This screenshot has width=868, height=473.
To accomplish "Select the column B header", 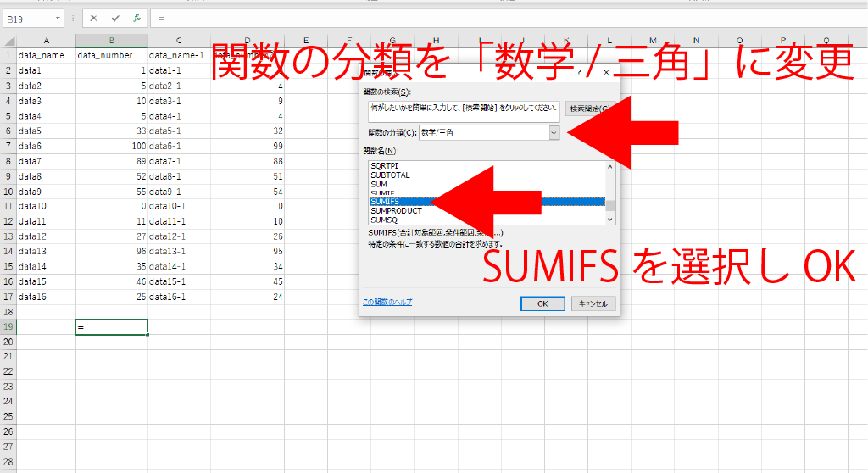I will click(x=111, y=40).
